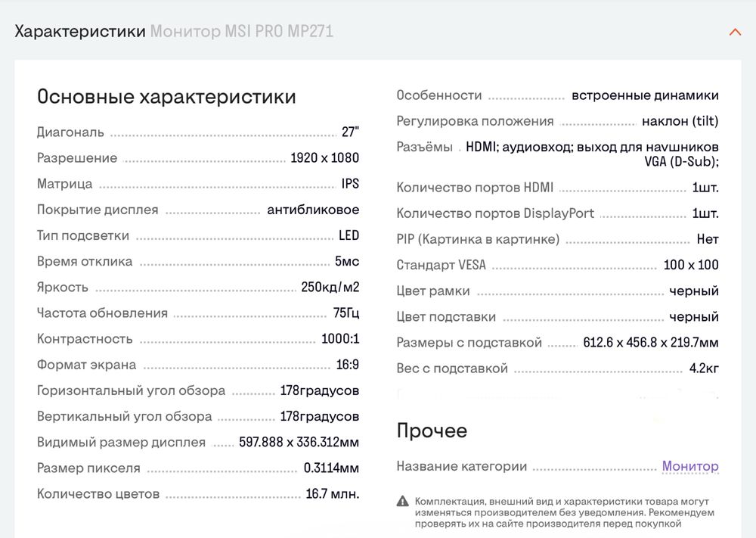Click the Тип подсветки value LED
Viewport: 756px width, 538px height.
click(x=349, y=235)
